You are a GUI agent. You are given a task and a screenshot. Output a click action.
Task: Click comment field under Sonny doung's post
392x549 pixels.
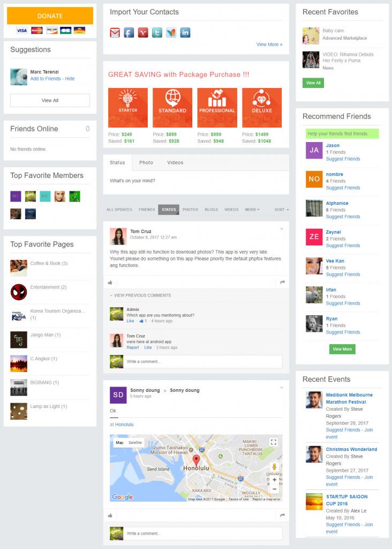tap(203, 533)
